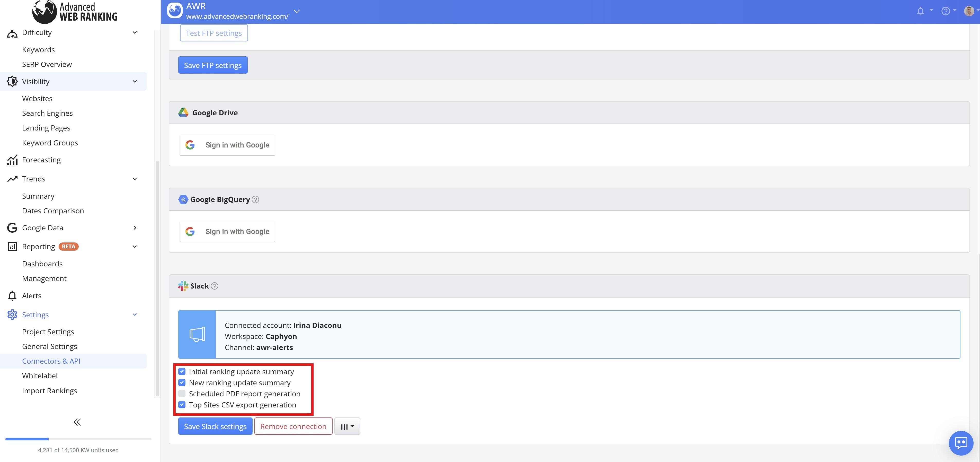Click Test FTP settings button
This screenshot has height=462, width=980.
[x=214, y=33]
